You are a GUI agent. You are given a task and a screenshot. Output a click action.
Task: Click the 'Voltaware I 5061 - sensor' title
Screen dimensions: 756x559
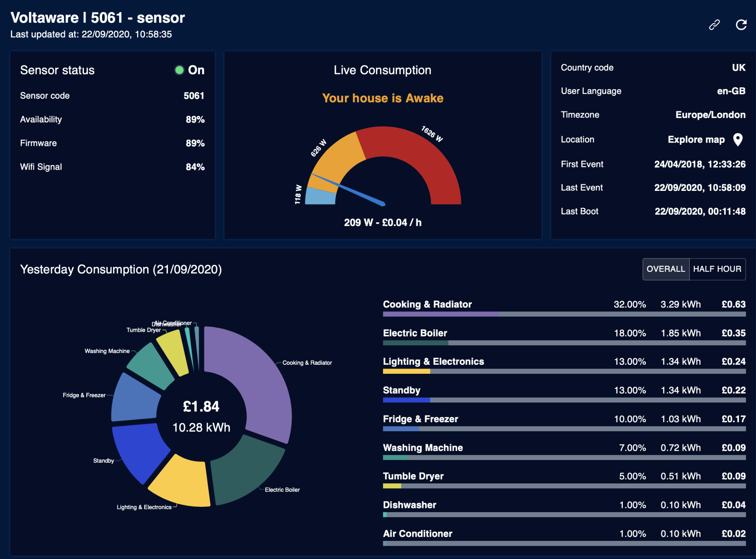click(98, 17)
